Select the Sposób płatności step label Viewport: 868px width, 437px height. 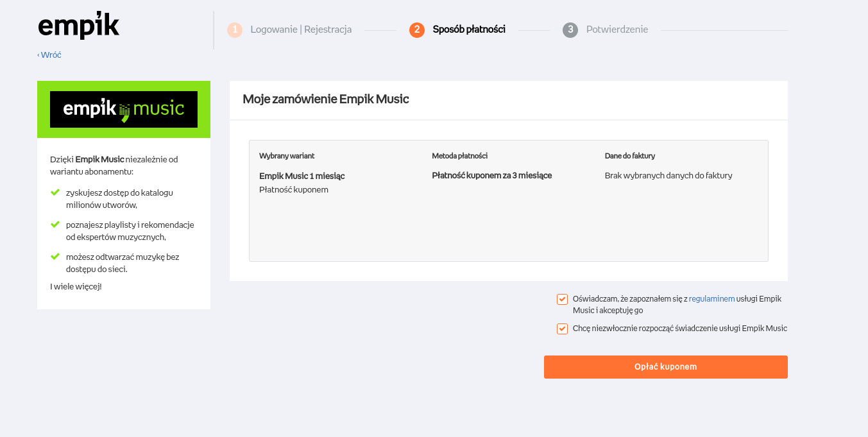click(469, 30)
